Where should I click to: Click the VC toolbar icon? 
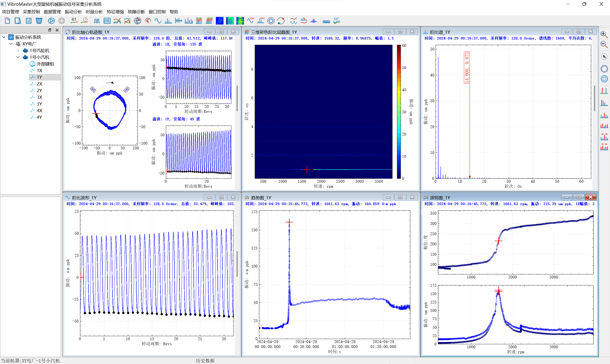coord(337,21)
